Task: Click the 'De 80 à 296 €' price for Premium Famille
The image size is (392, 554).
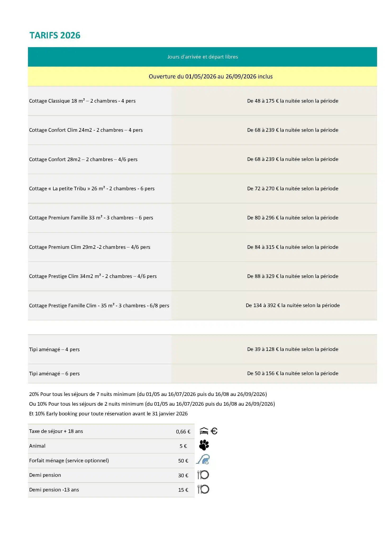Action: coord(292,218)
